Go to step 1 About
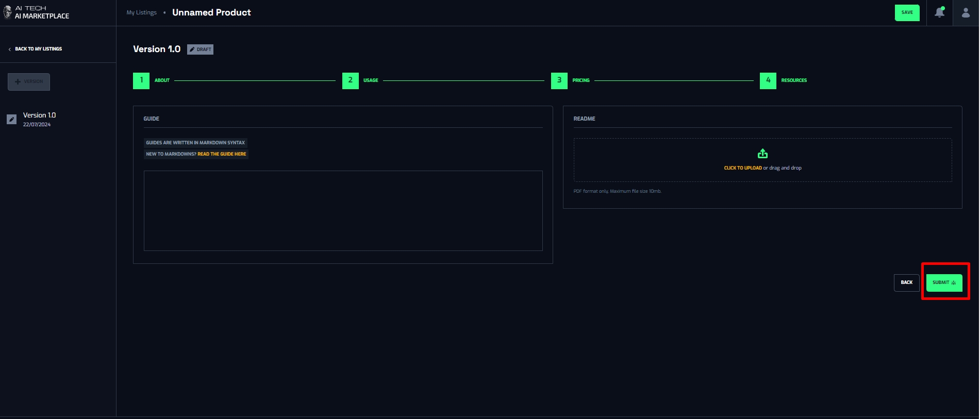 tap(141, 80)
